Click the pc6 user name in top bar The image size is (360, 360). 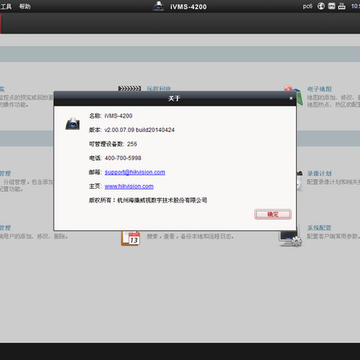[307, 6]
